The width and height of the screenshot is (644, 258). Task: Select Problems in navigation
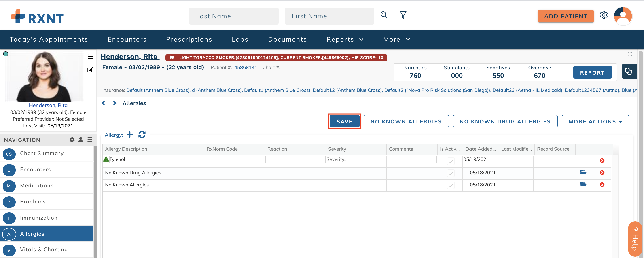pos(47,202)
